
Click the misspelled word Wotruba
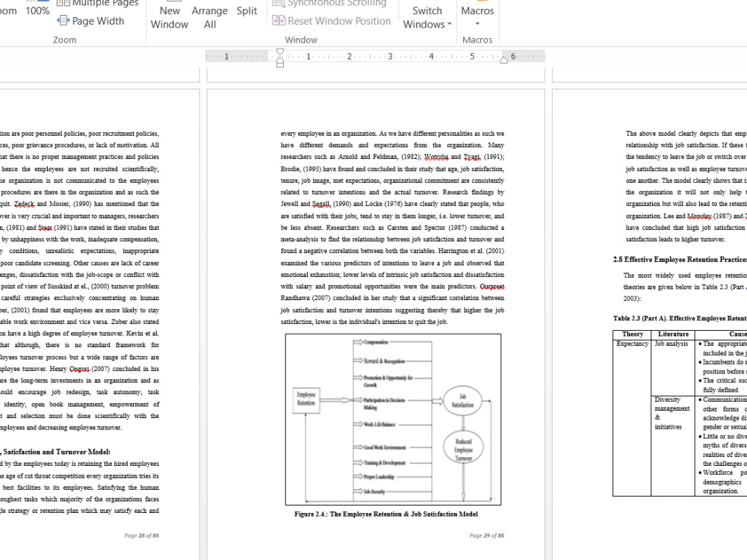click(x=436, y=157)
